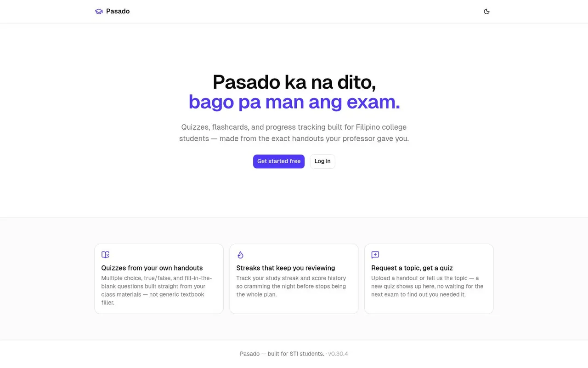Select the "Quizzes from your own handouts" heading
Viewport: 588px width, 368px height.
tap(152, 268)
